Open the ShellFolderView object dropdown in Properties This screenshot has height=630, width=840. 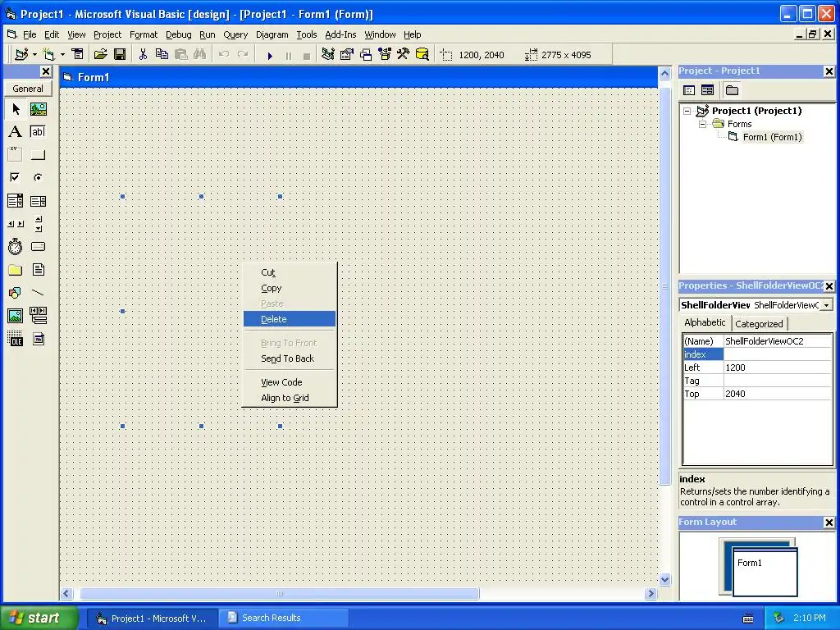click(x=827, y=305)
